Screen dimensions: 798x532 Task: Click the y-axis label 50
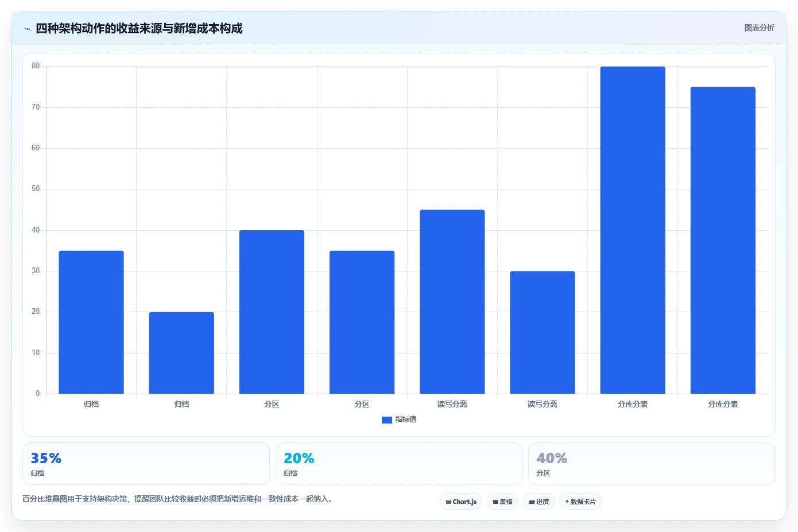click(x=36, y=189)
